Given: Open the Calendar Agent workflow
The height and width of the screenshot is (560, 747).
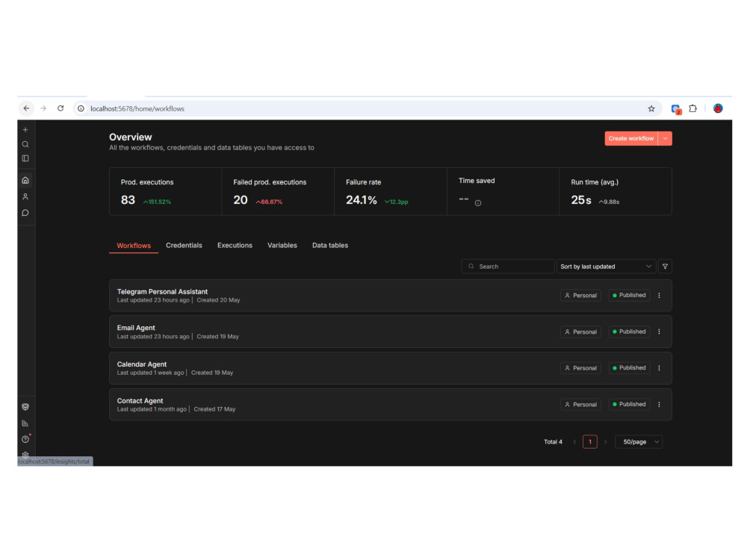Looking at the screenshot, I should [391, 368].
